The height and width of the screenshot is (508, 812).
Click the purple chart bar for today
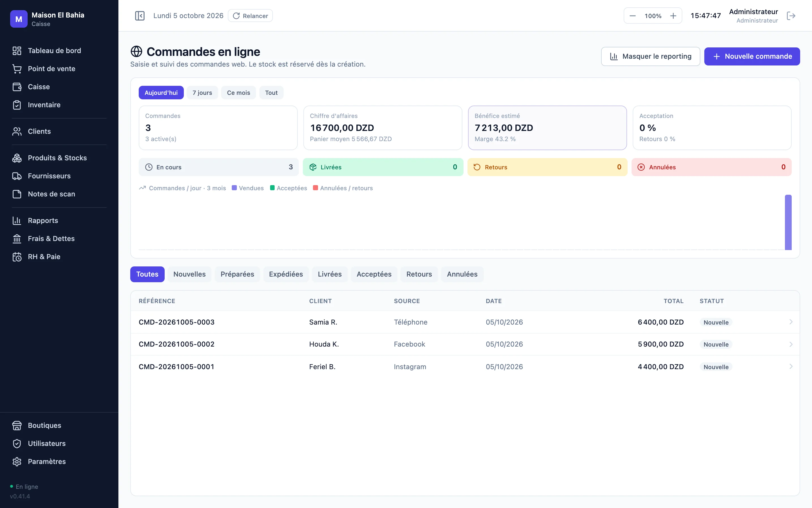788,222
